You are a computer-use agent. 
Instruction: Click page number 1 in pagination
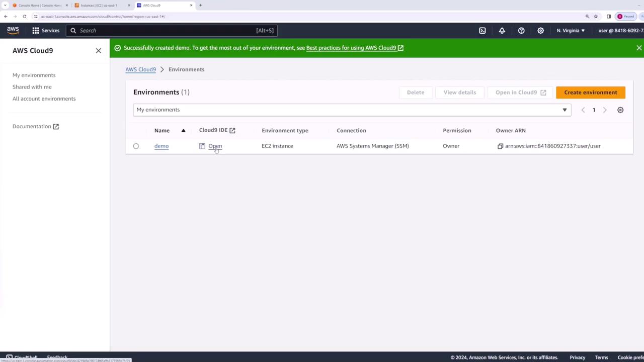(594, 110)
